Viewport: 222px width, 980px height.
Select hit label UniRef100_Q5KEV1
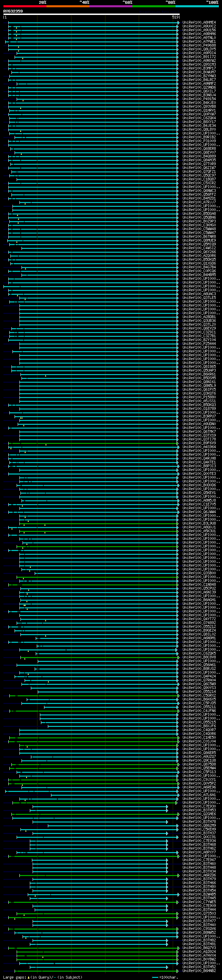pos(199,493)
